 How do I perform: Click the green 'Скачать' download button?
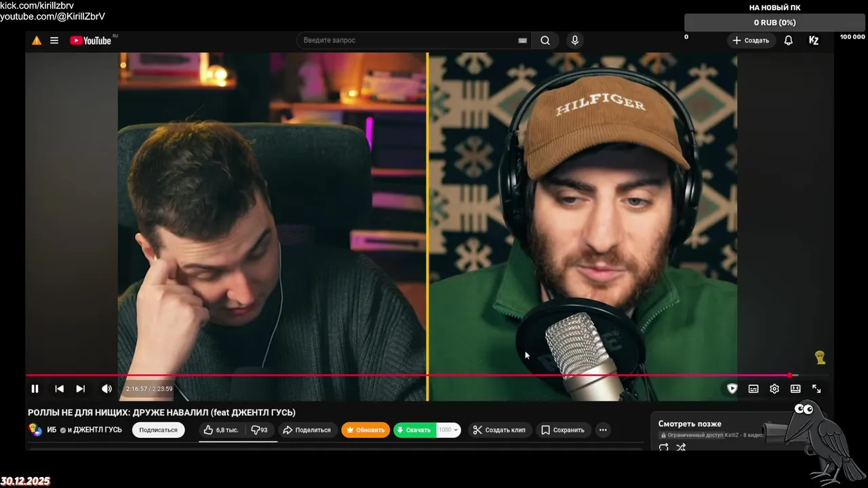(x=414, y=430)
